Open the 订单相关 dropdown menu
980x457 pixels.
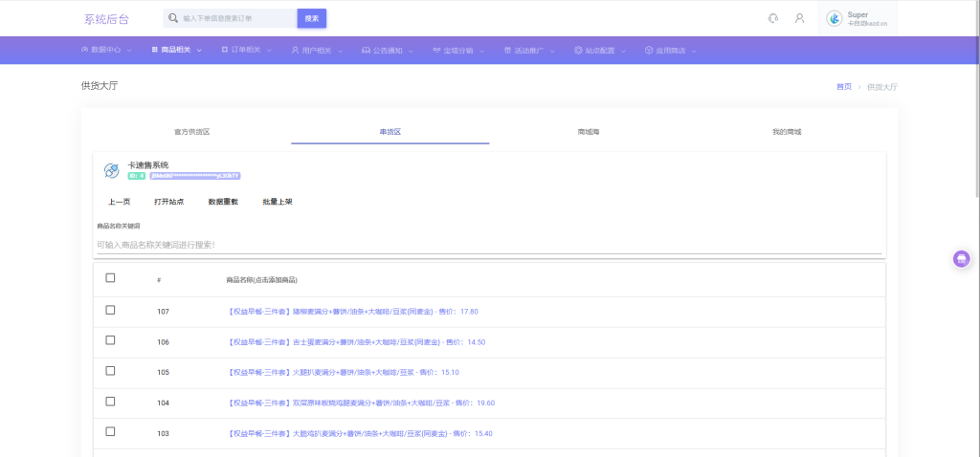pyautogui.click(x=247, y=50)
